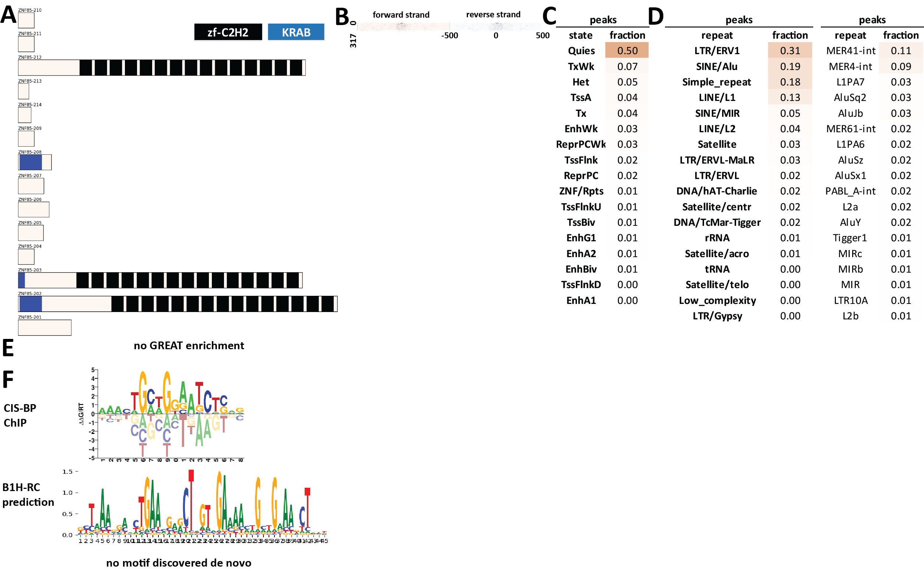The height and width of the screenshot is (571, 924).
Task: Click the ZNF85-210 isoform box
Action: pyautogui.click(x=26, y=20)
